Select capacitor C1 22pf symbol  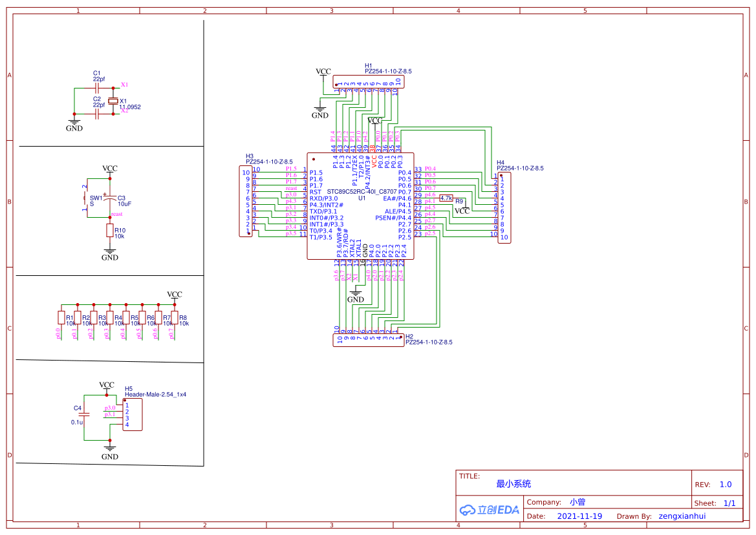coord(97,88)
